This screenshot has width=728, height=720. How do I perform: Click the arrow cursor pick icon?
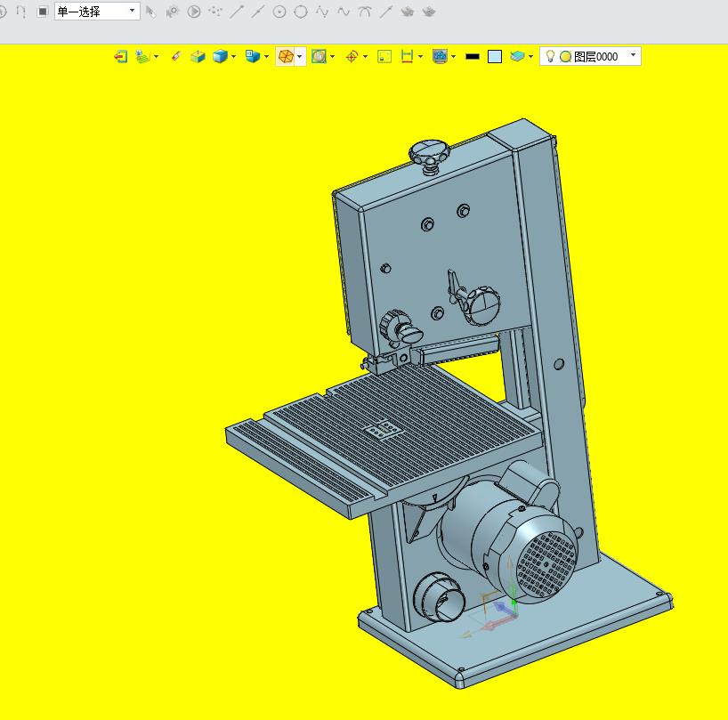tap(150, 12)
